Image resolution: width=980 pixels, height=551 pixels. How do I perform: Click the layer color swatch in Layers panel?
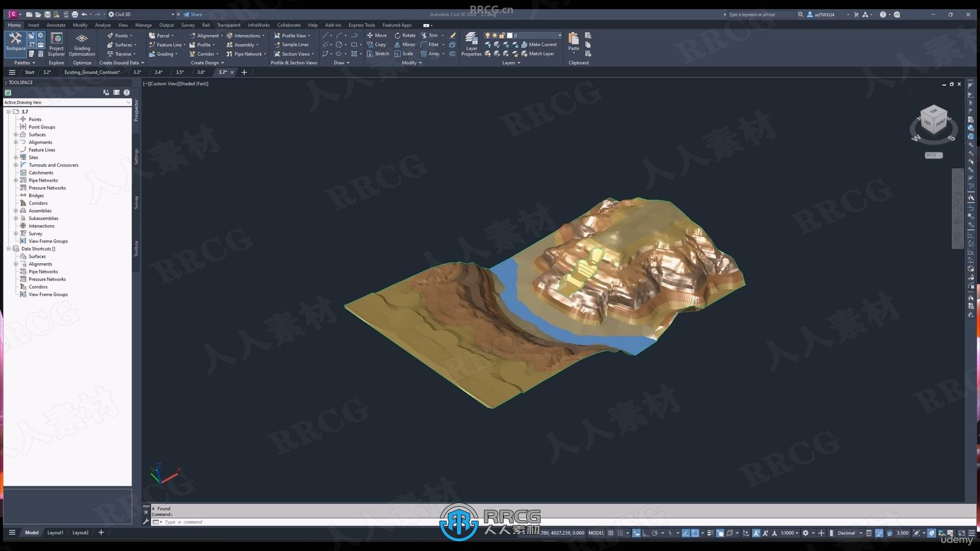click(x=509, y=36)
